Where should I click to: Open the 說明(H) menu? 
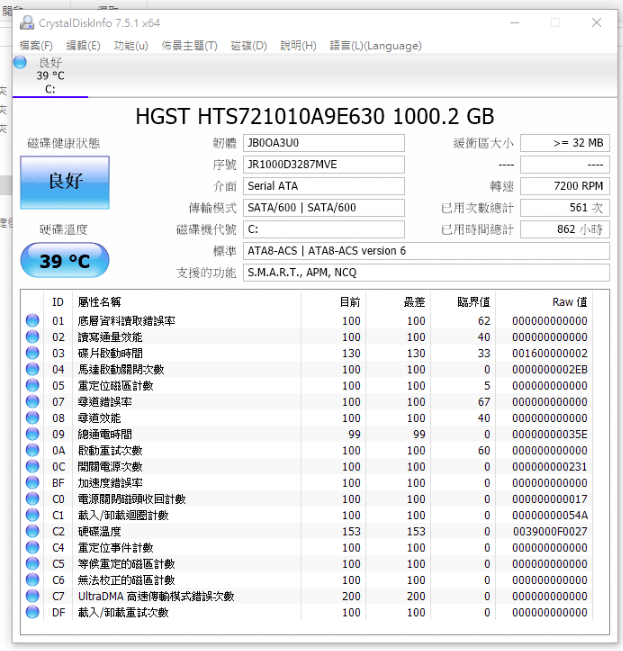[298, 45]
